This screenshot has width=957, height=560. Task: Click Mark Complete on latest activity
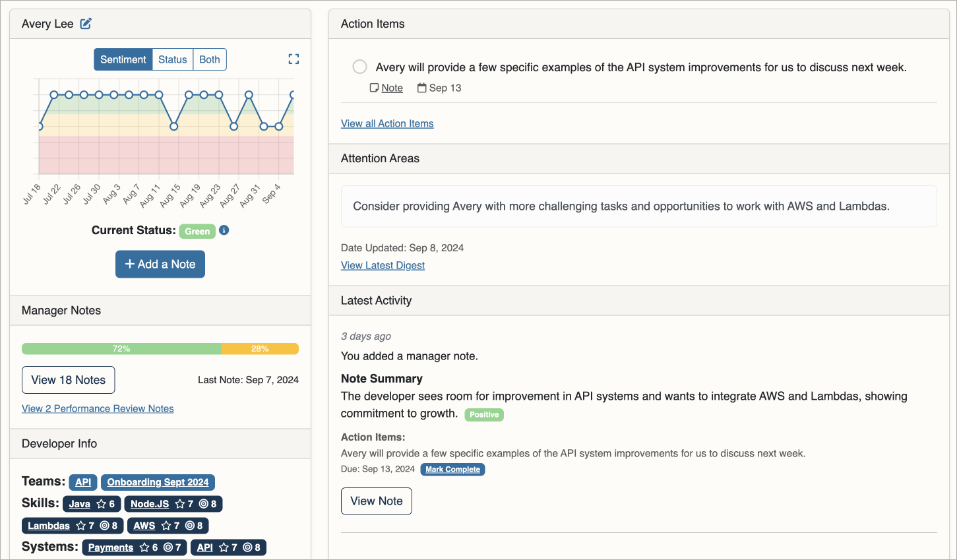452,470
